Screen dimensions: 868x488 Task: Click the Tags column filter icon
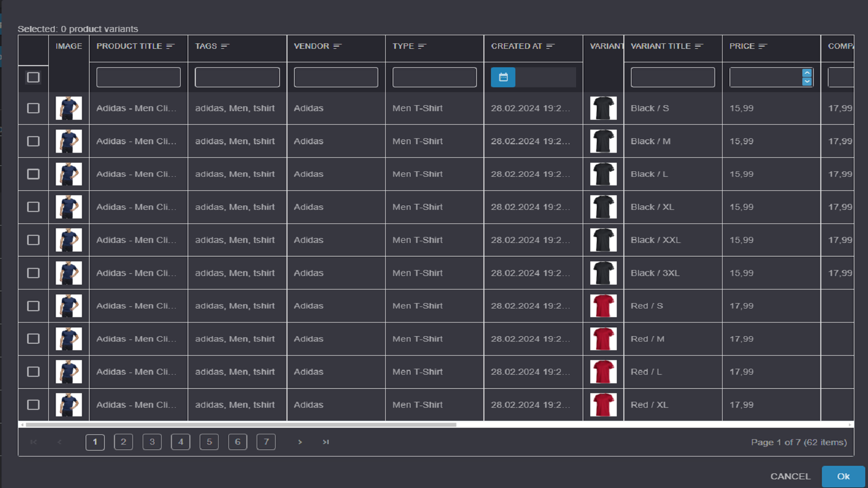tap(225, 46)
